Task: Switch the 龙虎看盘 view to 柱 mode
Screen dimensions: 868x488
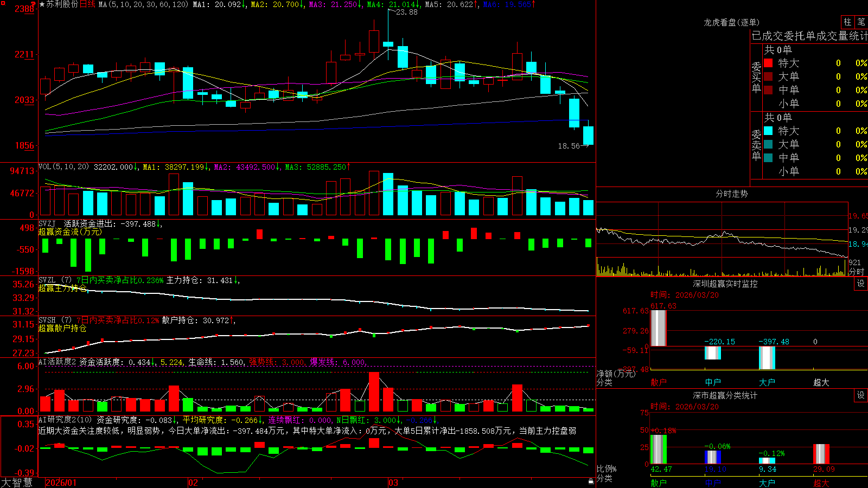Action: tap(847, 22)
